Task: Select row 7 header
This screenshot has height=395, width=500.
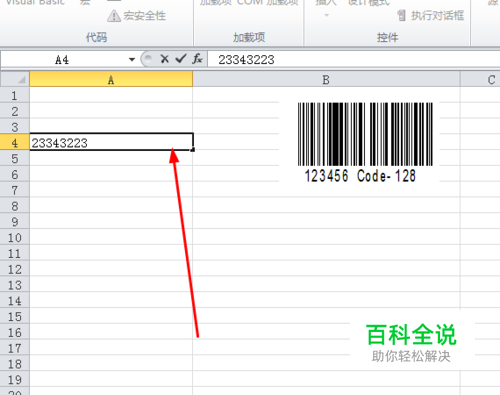Action: coord(15,190)
